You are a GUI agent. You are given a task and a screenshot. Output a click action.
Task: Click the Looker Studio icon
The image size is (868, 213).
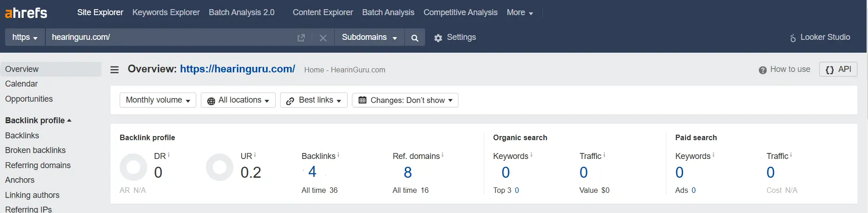(x=793, y=38)
